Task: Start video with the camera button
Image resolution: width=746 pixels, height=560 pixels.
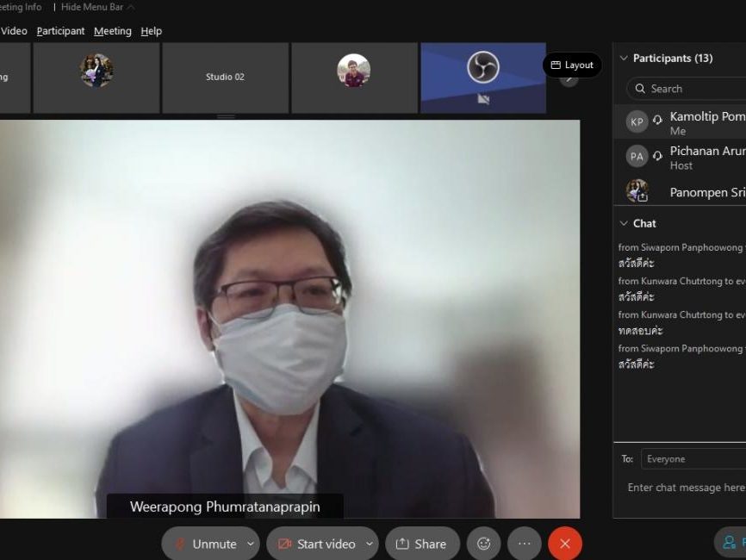Action: 316,544
